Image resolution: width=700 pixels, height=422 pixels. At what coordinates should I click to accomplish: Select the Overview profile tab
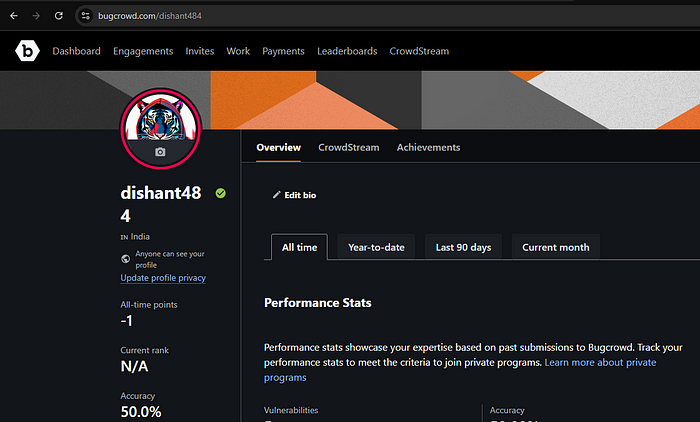[279, 147]
